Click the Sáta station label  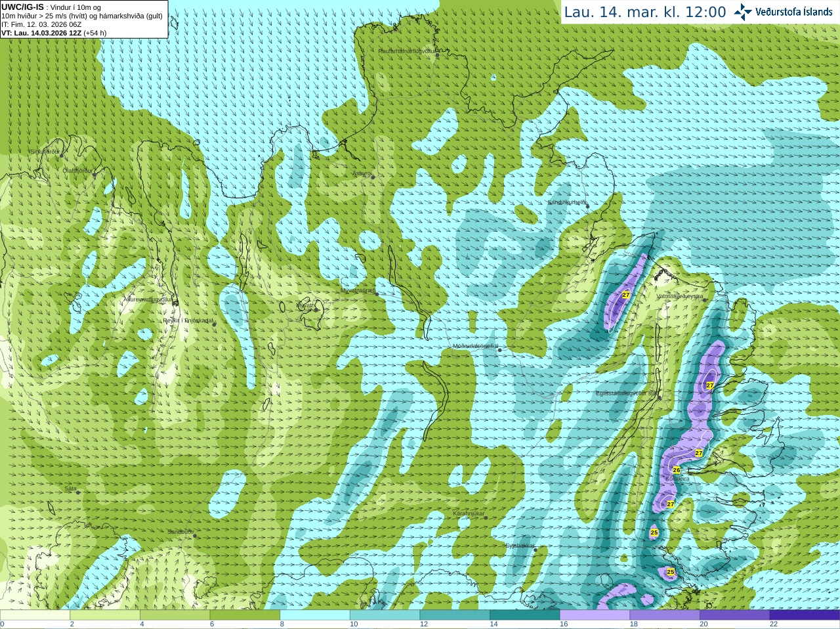click(70, 488)
